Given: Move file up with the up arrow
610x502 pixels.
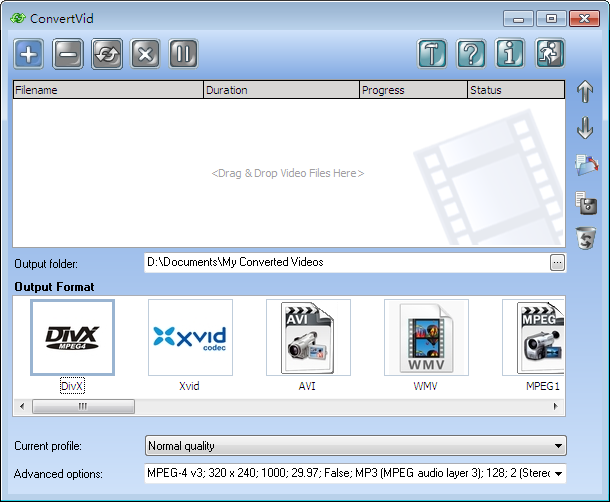Looking at the screenshot, I should coord(585,92).
